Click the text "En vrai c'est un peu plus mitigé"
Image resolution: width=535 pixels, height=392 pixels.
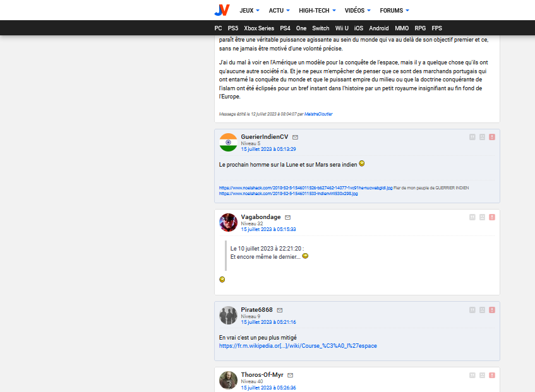pos(258,338)
